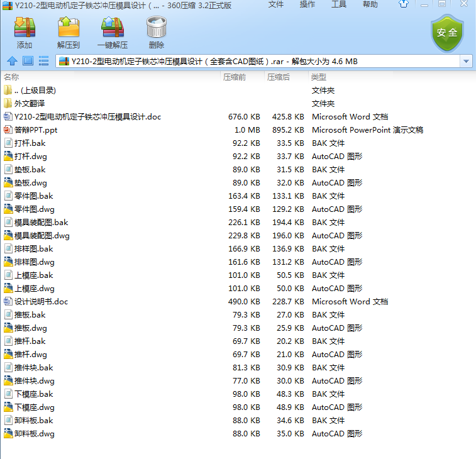Select 排样图.bak file
The height and width of the screenshot is (459, 476).
click(x=34, y=248)
